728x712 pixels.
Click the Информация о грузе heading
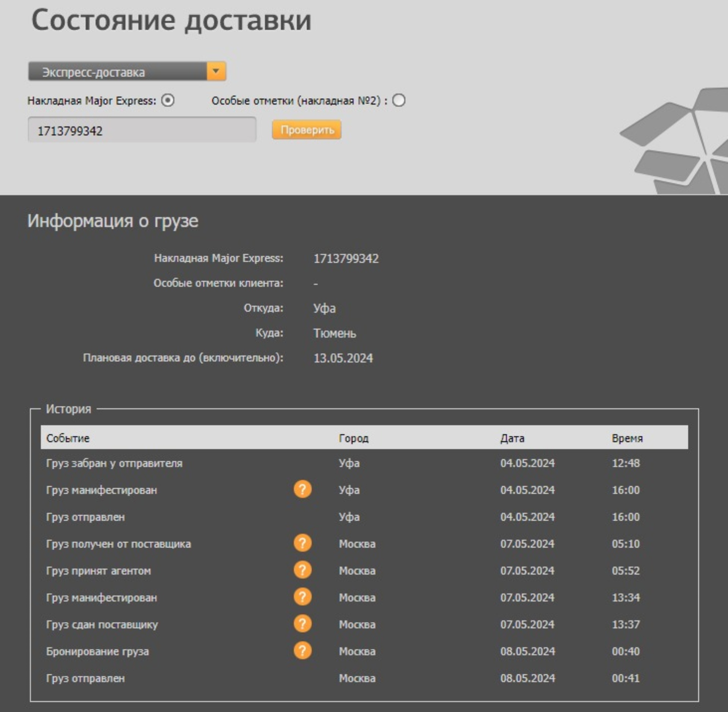click(113, 221)
